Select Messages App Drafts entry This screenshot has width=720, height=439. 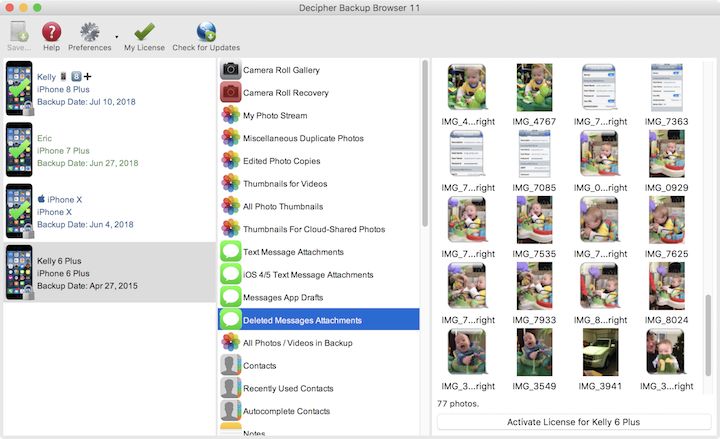pos(318,297)
